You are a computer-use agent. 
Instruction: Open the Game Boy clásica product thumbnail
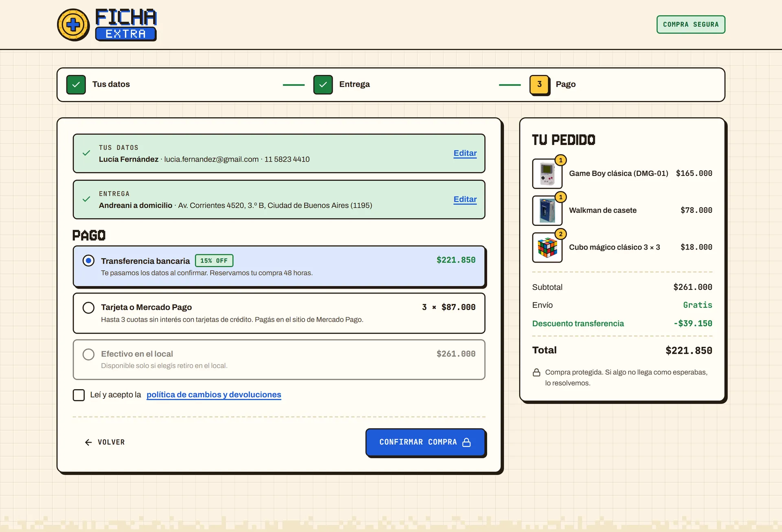[547, 174]
